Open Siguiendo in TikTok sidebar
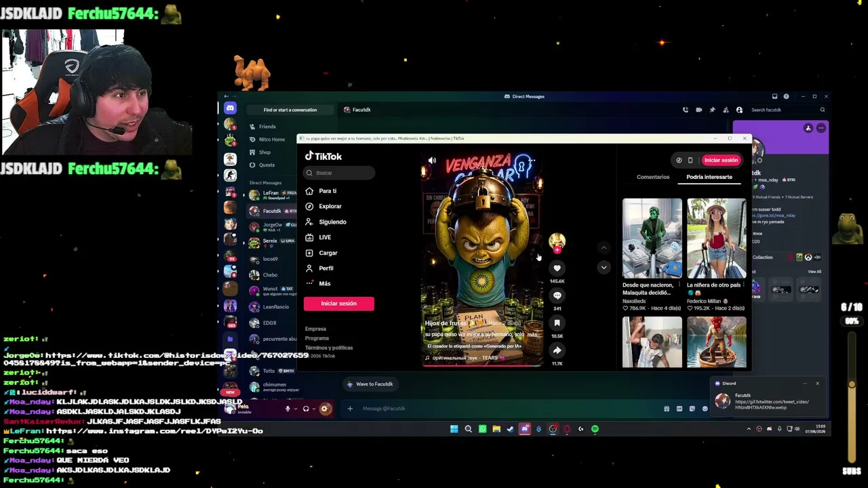868x488 pixels. [x=326, y=222]
